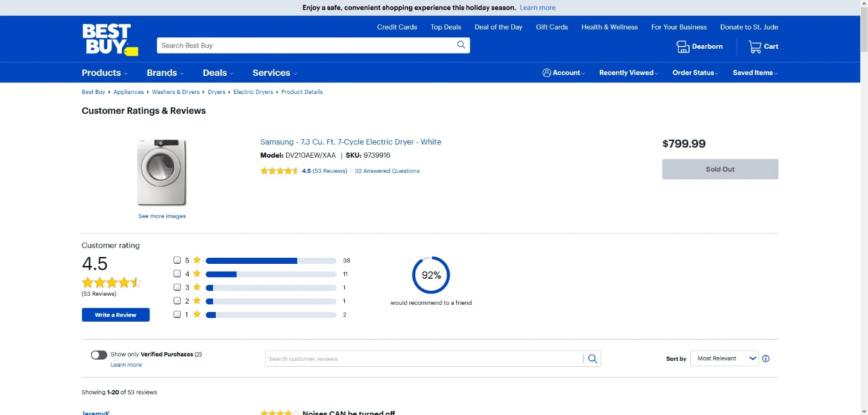Open 32 Answered Questions link

387,171
